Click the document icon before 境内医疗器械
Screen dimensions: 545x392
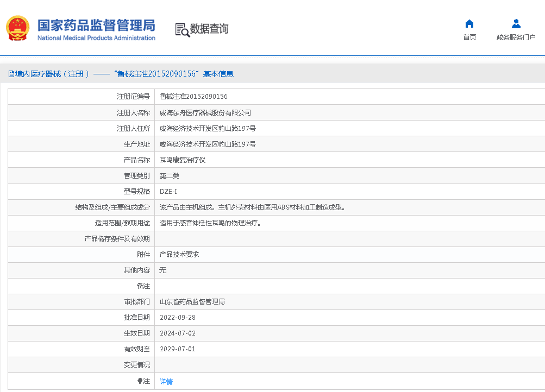11,74
